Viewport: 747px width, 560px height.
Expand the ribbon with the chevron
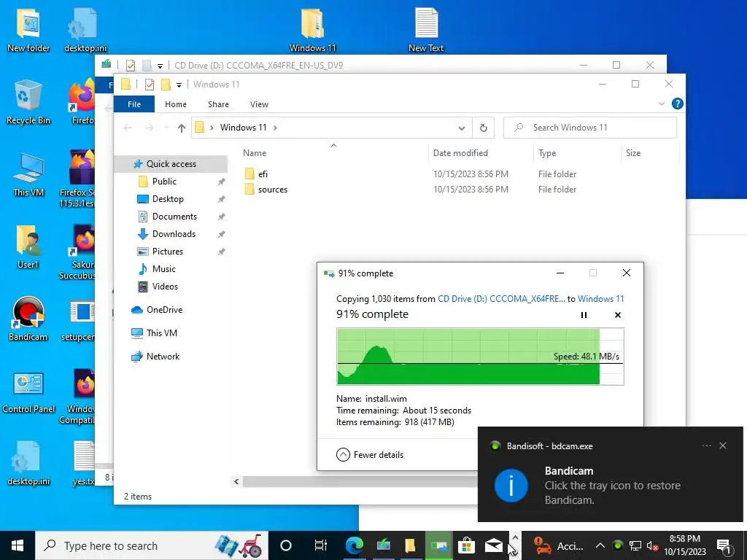coord(661,104)
